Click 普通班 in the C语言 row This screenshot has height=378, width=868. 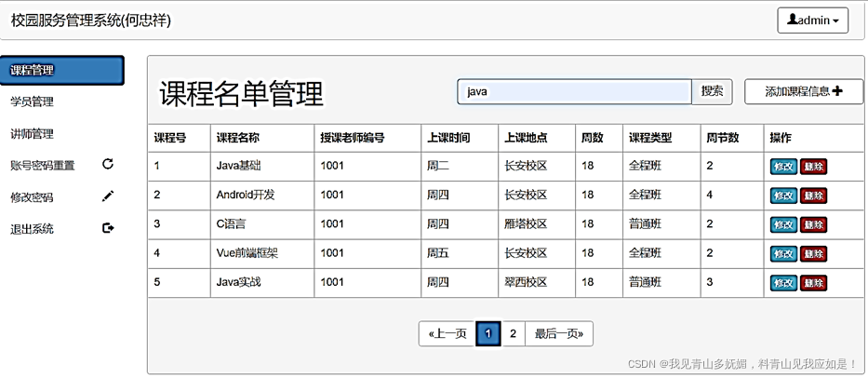point(645,224)
